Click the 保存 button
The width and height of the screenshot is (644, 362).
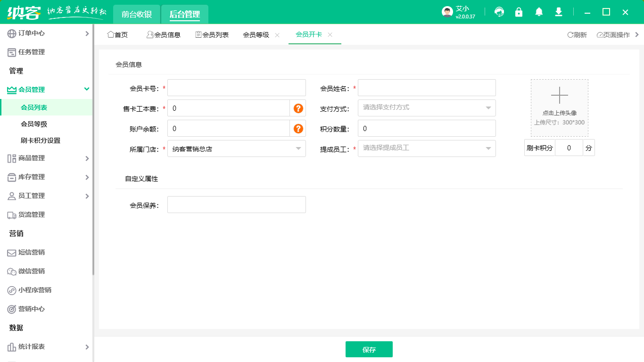coord(369,349)
